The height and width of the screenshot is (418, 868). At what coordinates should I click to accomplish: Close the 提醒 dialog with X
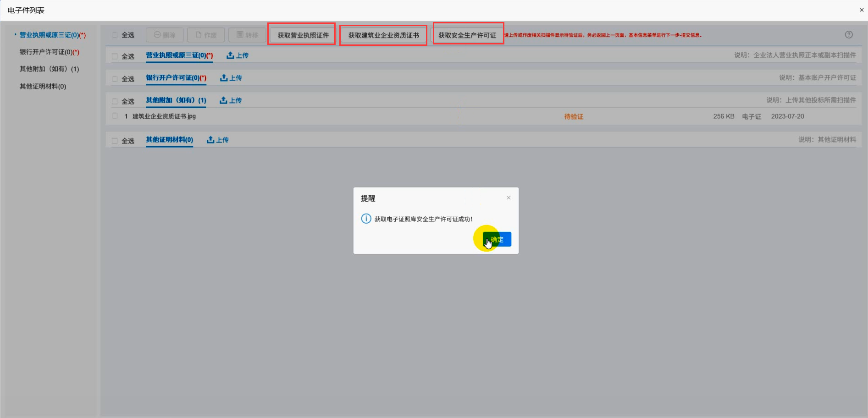[509, 198]
